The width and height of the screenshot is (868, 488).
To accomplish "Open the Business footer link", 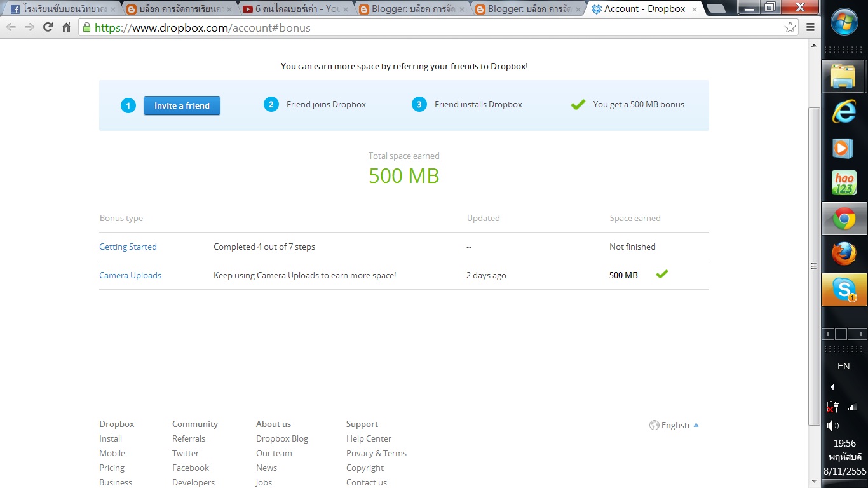I will pos(116,482).
